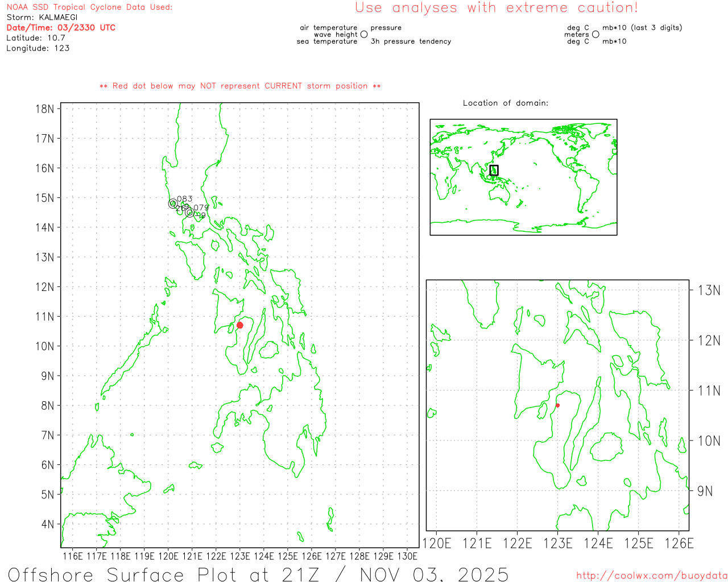Click the small red dot on zoomed inset map

(x=558, y=405)
